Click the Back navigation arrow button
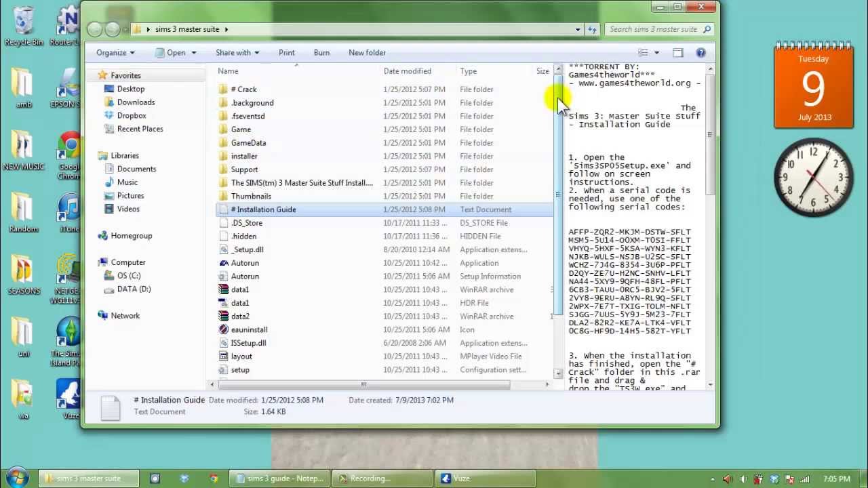 click(95, 29)
